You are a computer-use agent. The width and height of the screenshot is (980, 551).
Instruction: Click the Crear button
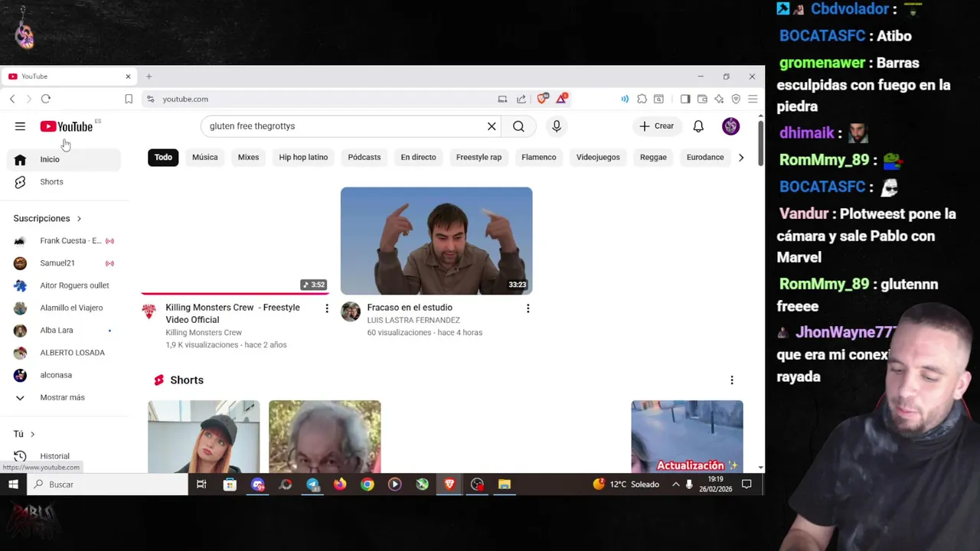(657, 126)
